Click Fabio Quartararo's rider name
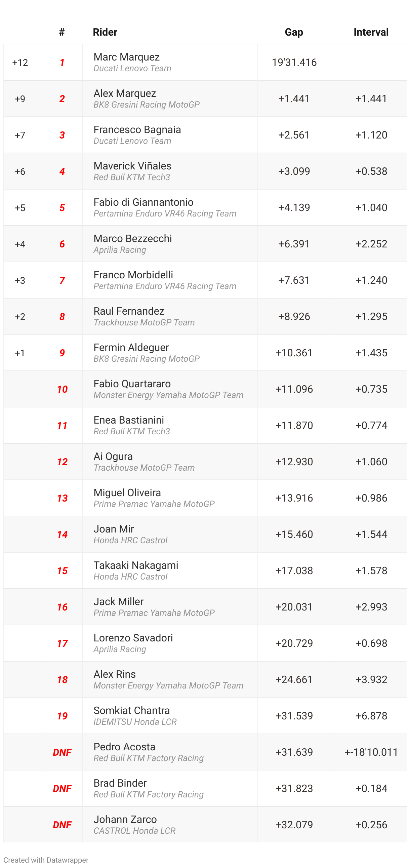This screenshot has height=868, width=410. [132, 384]
